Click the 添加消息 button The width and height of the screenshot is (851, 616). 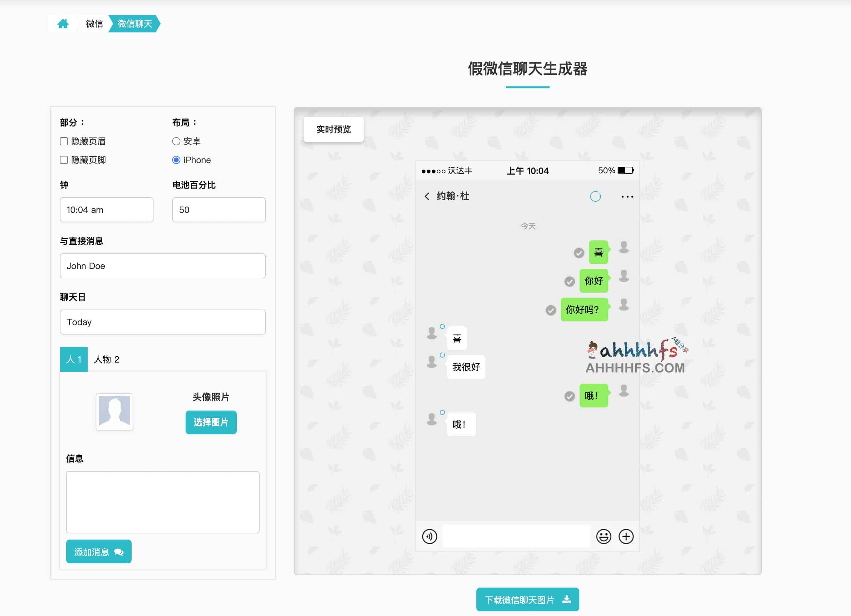point(98,551)
